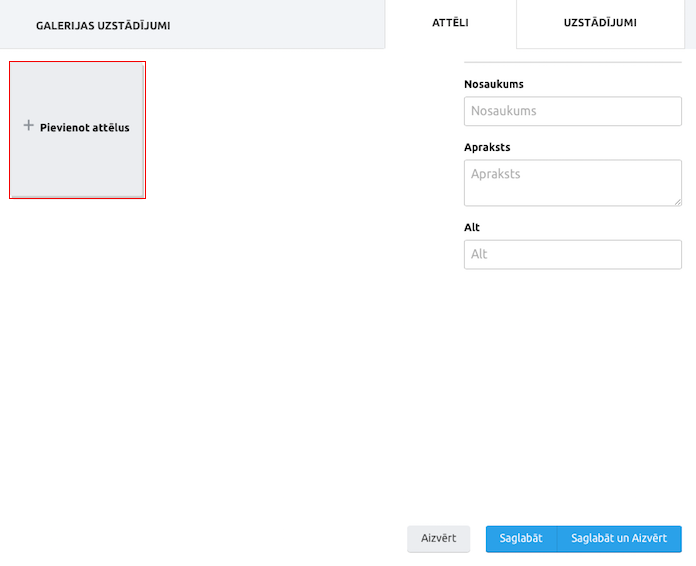
Task: Switch to the ATTĒLI tab
Action: click(450, 23)
